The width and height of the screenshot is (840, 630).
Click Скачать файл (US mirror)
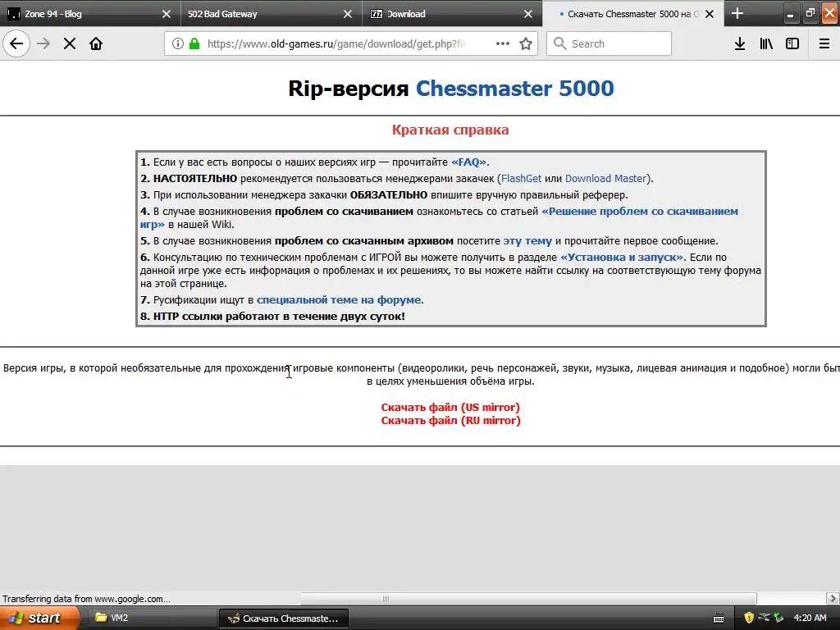[x=450, y=407]
